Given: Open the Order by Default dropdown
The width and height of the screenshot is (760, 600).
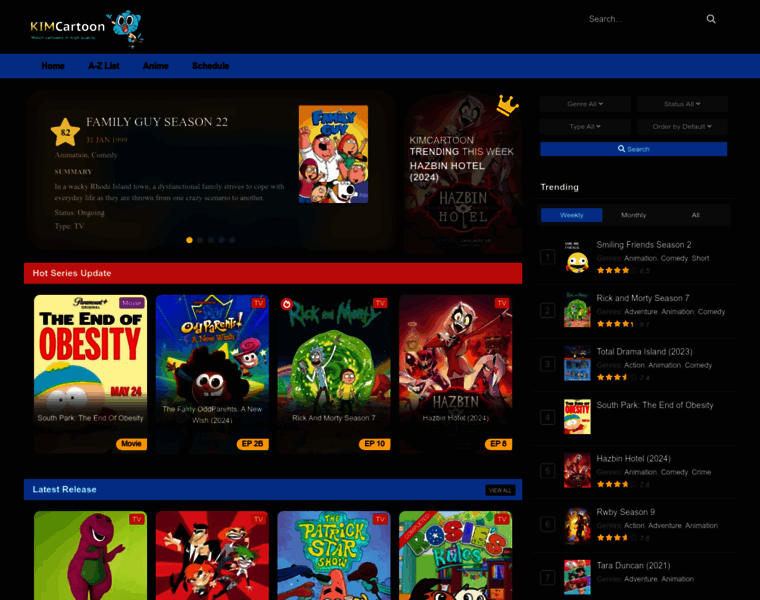Looking at the screenshot, I should 682,126.
